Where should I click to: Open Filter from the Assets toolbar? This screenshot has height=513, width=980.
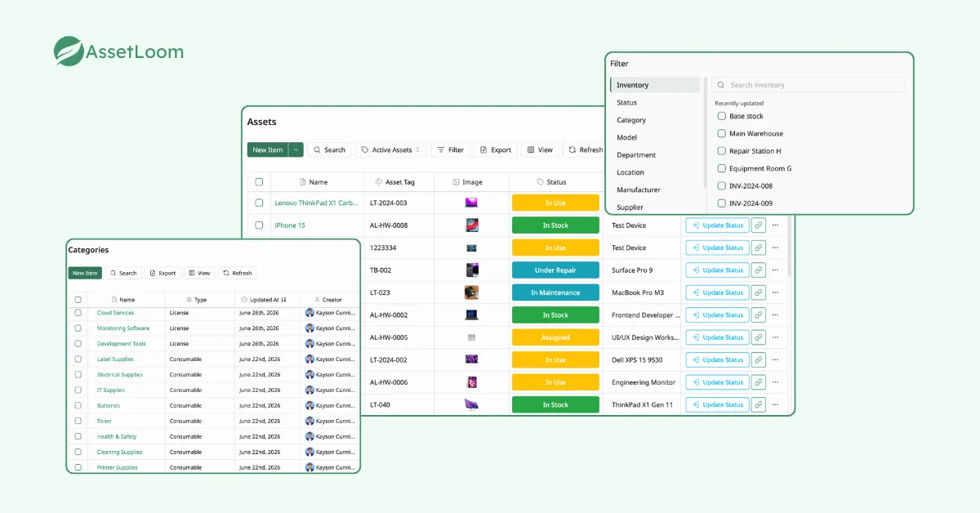(450, 150)
